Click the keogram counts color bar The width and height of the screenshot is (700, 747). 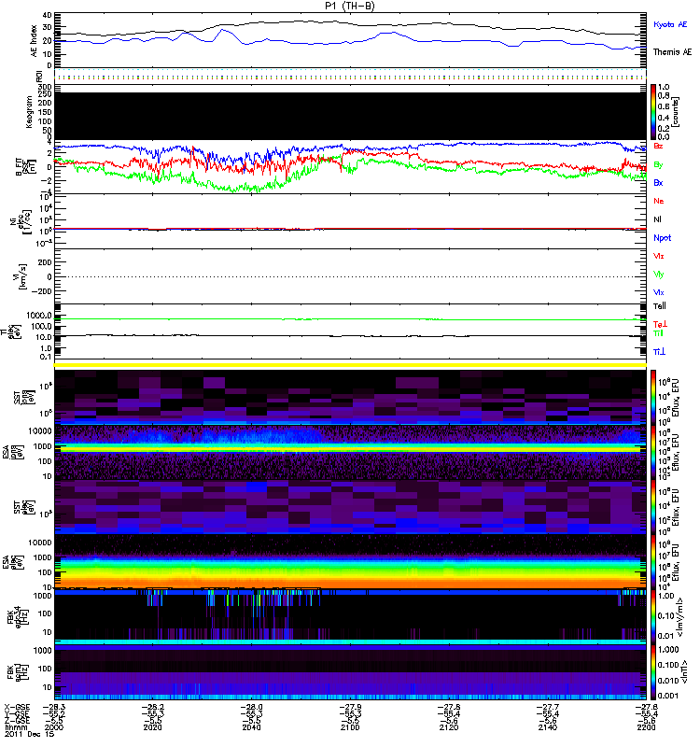point(654,112)
